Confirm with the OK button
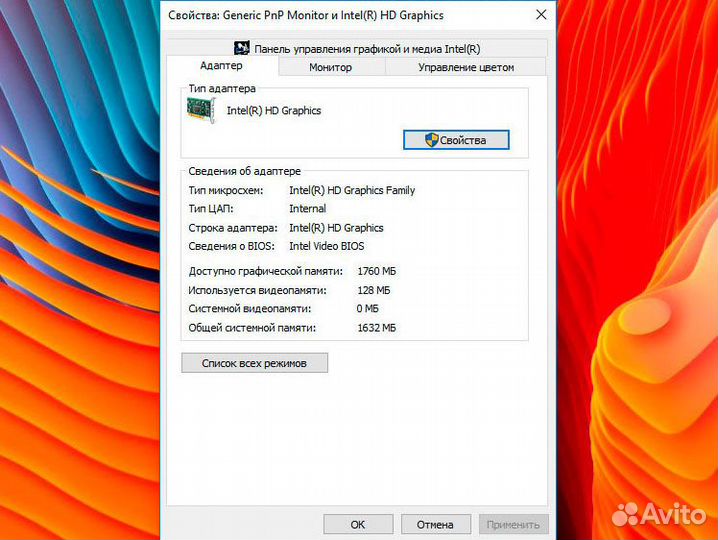Image resolution: width=718 pixels, height=540 pixels. click(358, 524)
